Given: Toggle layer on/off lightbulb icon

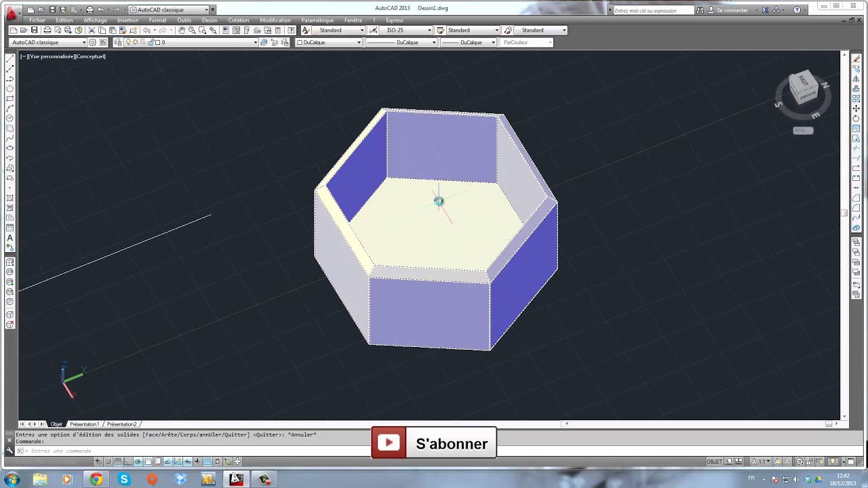Looking at the screenshot, I should [130, 42].
